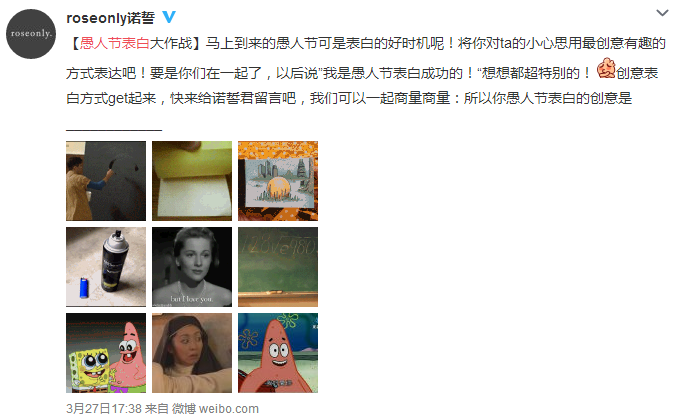Image resolution: width=673 pixels, height=420 pixels.
Task: Open the roseonly profile avatar
Action: (x=31, y=33)
